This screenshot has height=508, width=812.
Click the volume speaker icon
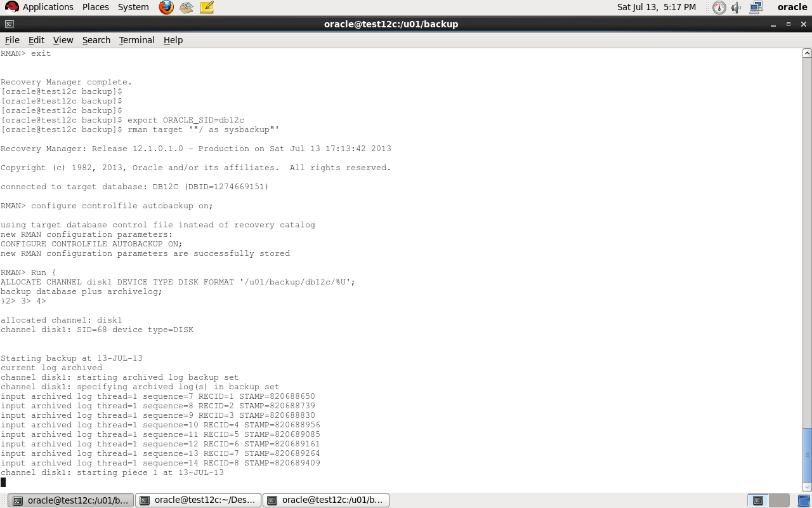737,8
